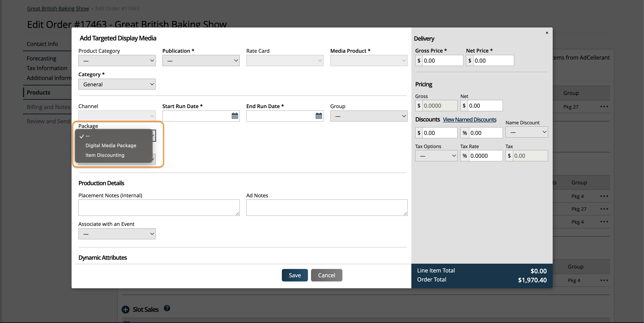The image size is (644, 323).
Task: Expand the Name Discount dropdown
Action: click(x=527, y=132)
